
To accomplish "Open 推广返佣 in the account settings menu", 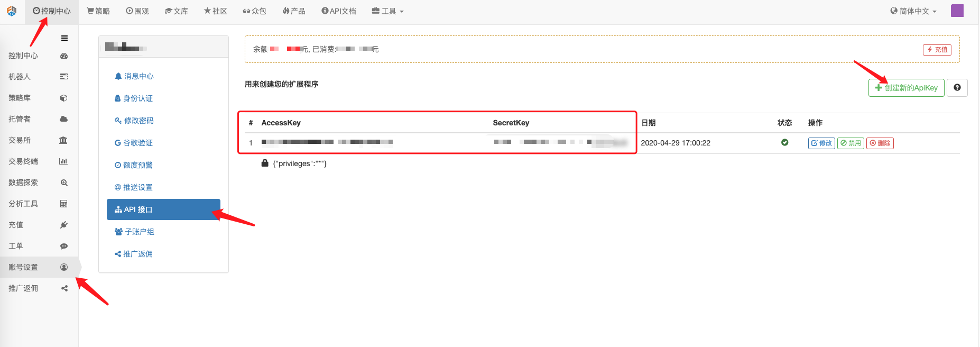I will 134,254.
